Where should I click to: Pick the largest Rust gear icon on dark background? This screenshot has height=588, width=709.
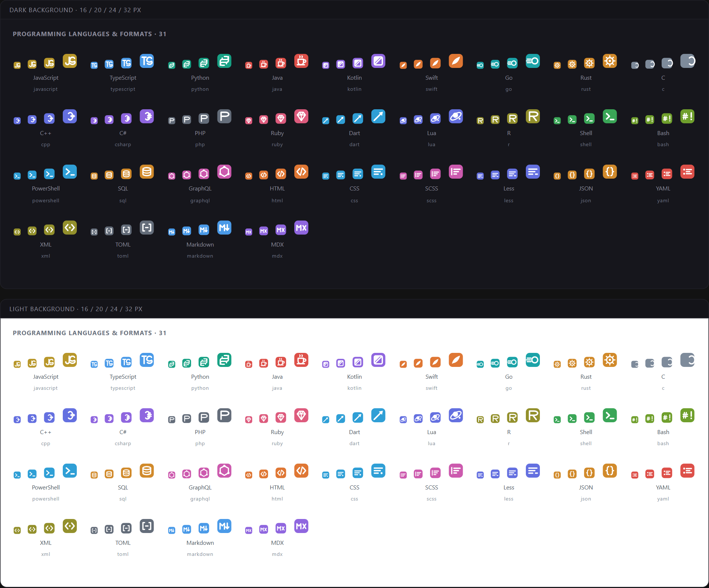(610, 61)
